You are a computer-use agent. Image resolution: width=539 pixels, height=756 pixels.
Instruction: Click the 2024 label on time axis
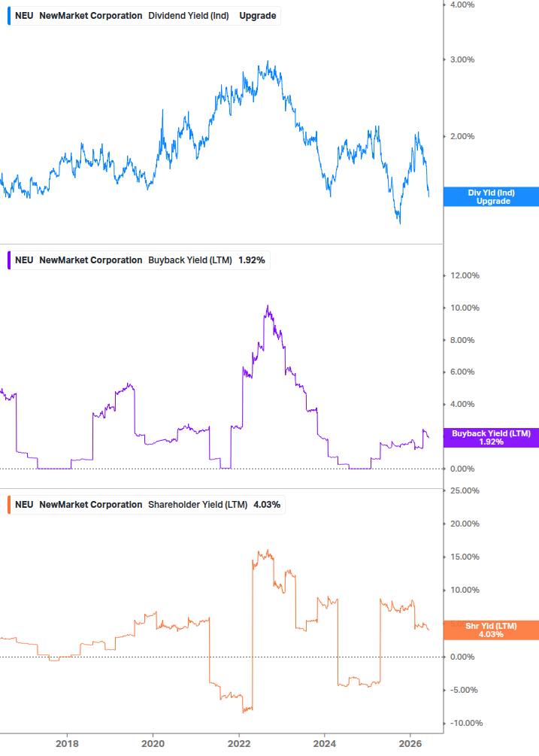click(325, 744)
